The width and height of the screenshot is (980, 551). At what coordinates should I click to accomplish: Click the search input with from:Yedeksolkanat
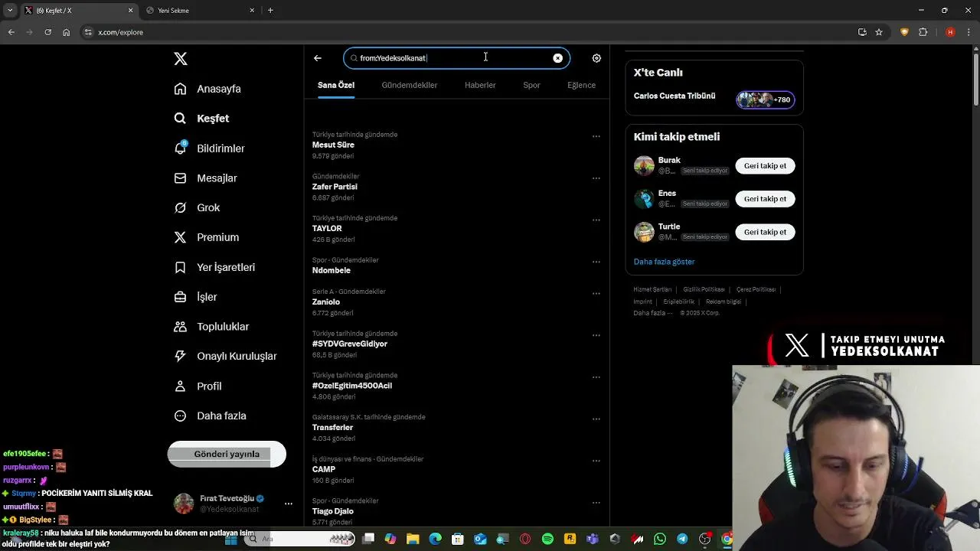tap(456, 58)
